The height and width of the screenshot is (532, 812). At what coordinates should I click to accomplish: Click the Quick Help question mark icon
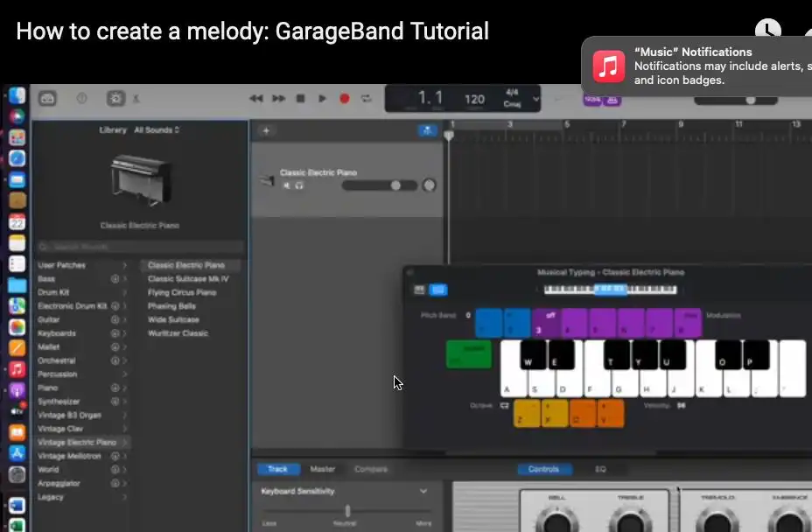pyautogui.click(x=82, y=98)
